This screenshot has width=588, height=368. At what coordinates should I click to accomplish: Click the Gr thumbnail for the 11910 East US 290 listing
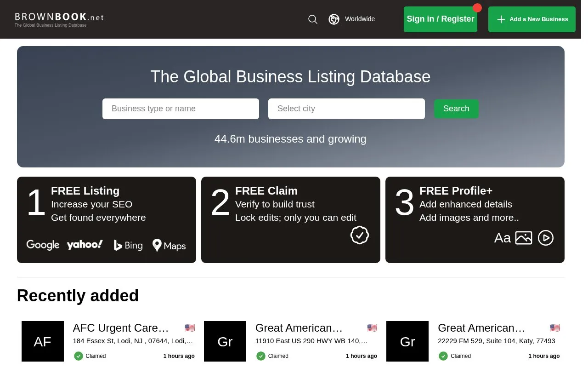point(225,341)
